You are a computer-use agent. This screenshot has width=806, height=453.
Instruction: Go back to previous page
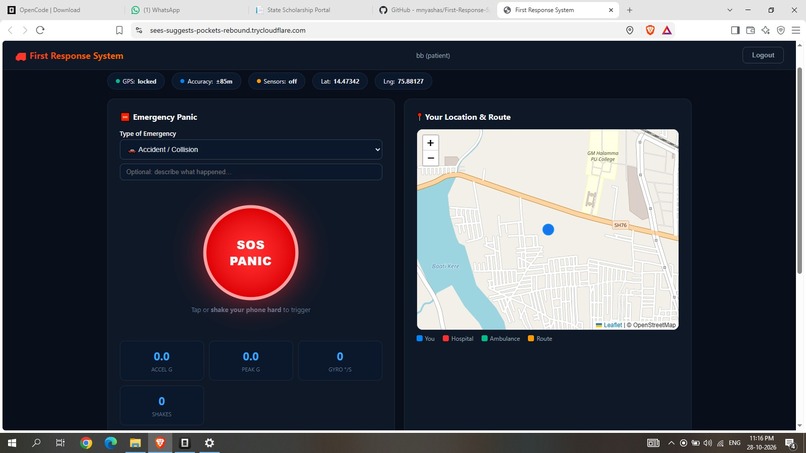pyautogui.click(x=10, y=30)
